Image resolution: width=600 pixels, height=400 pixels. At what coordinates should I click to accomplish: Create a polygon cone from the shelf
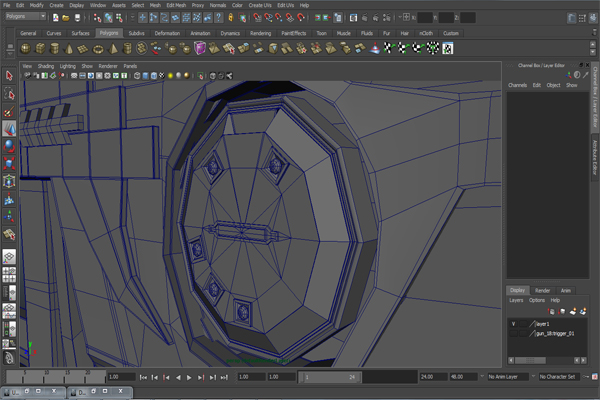(x=69, y=49)
